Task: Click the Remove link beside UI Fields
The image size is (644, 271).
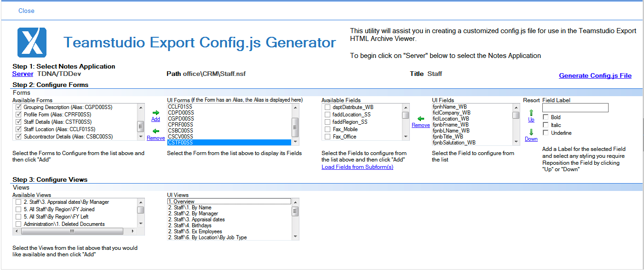Action: click(x=420, y=125)
